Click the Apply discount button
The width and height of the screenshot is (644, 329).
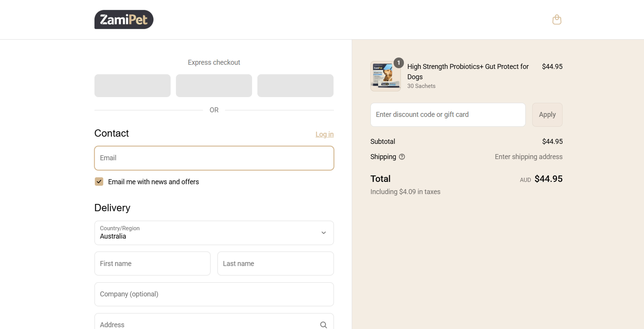coord(547,115)
